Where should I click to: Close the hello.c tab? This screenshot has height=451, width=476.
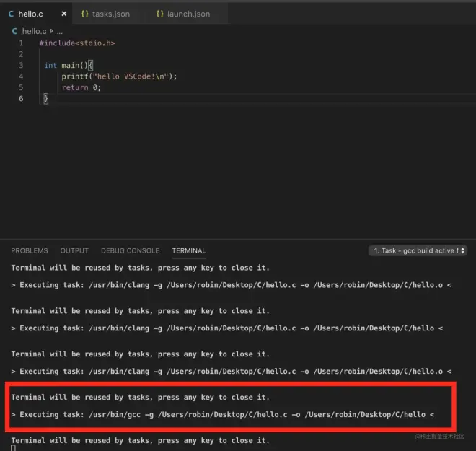click(63, 14)
